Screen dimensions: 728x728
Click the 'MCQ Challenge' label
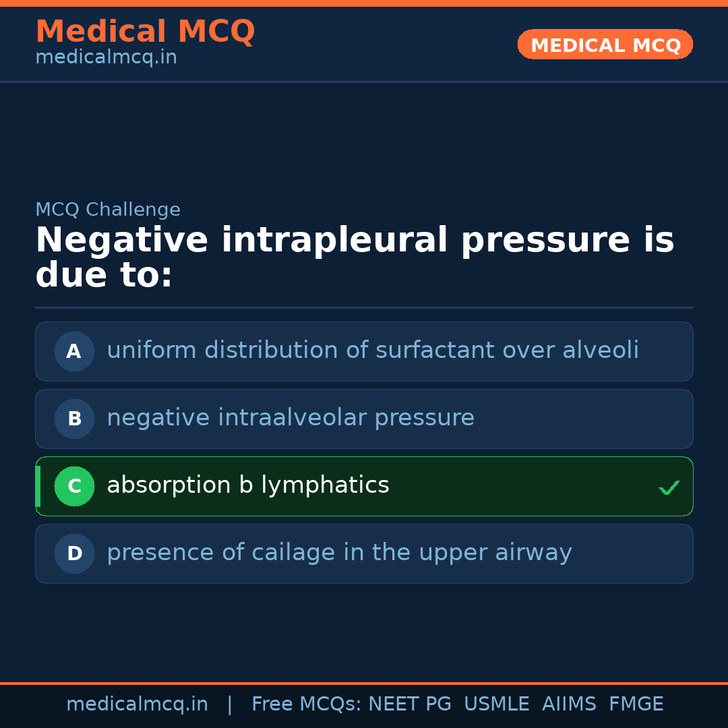pos(108,210)
